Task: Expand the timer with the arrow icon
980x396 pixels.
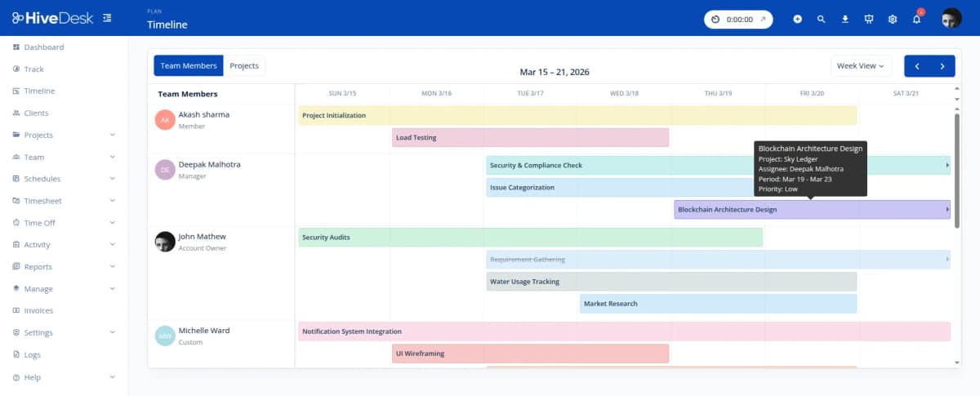Action: point(763,19)
